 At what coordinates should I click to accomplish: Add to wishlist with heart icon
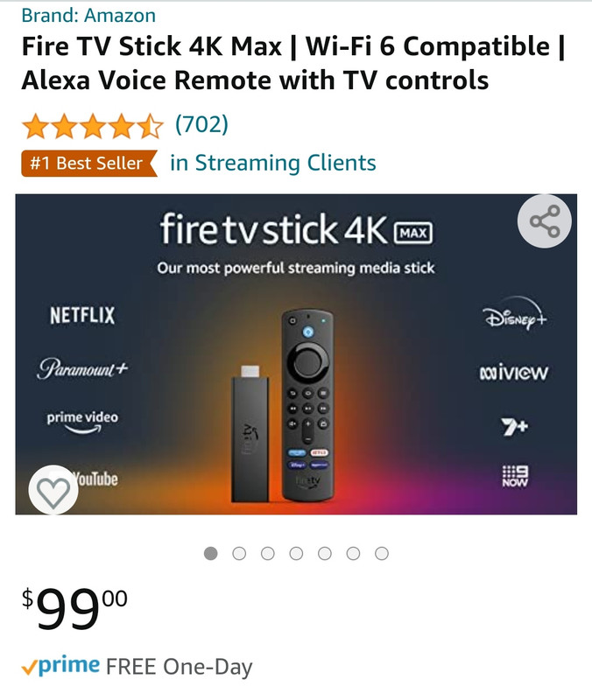[x=53, y=490]
